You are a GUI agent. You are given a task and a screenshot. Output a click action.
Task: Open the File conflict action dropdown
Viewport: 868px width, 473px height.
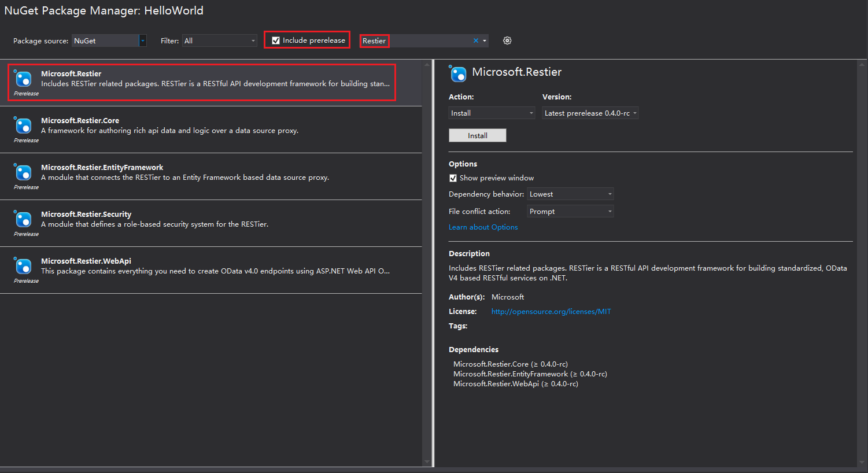[x=610, y=212]
